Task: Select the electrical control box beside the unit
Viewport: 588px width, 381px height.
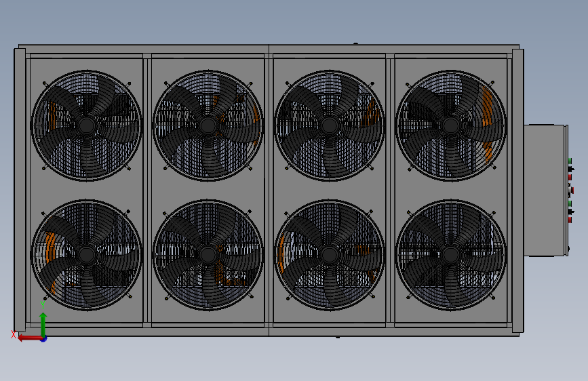Action: click(546, 190)
